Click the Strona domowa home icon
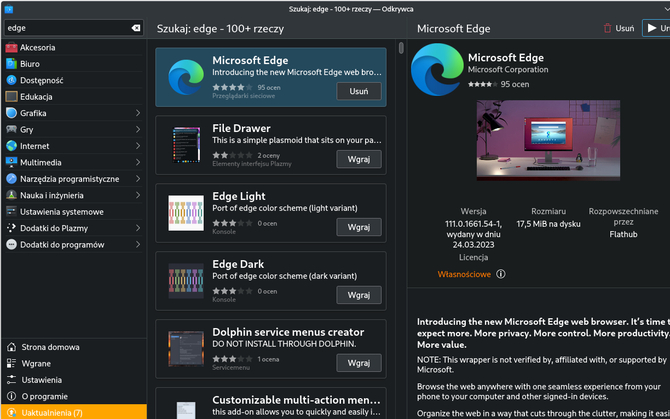The height and width of the screenshot is (419, 670). tap(12, 347)
